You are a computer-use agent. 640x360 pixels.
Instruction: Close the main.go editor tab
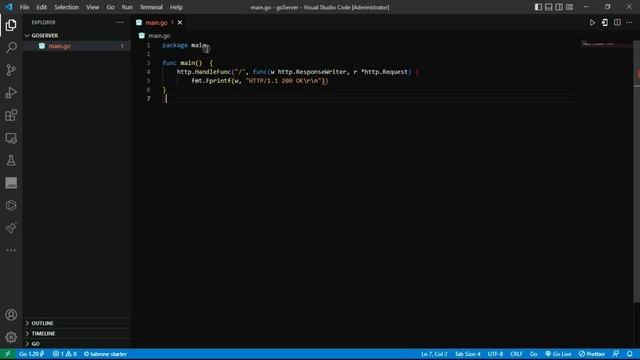coord(180,22)
